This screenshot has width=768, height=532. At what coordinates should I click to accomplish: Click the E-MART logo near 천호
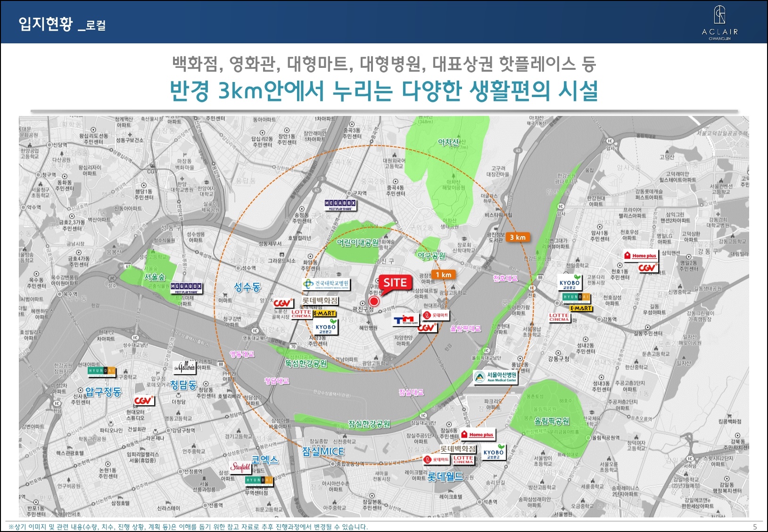pyautogui.click(x=581, y=308)
